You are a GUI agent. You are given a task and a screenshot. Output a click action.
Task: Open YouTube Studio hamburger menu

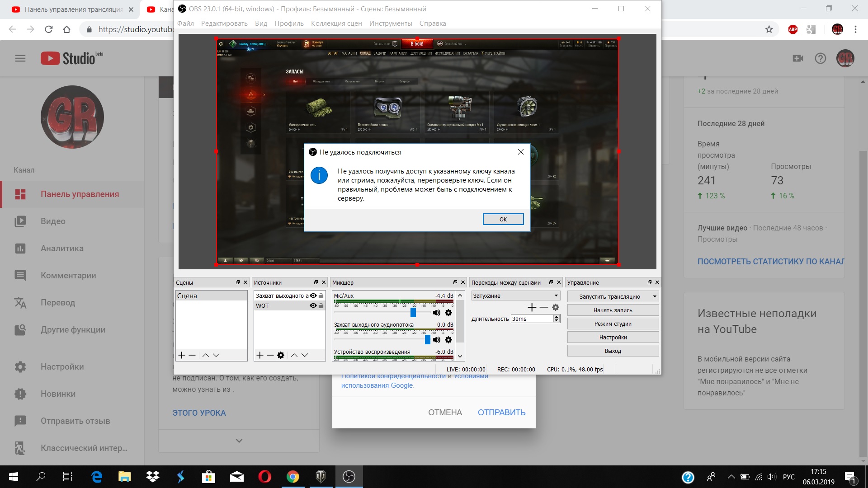tap(20, 58)
